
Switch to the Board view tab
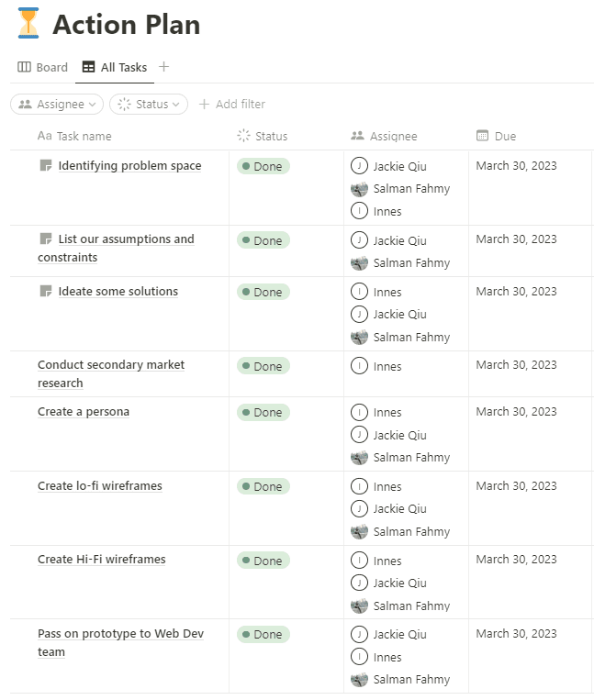(42, 67)
